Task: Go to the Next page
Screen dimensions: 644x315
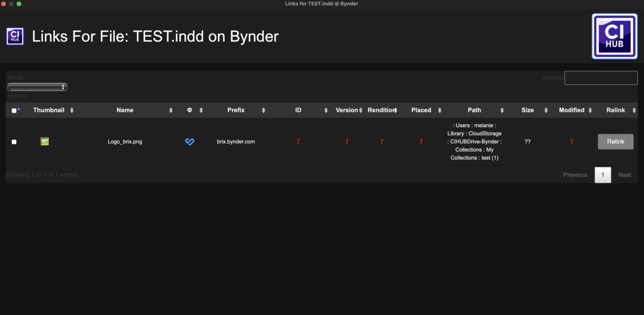Action: (x=625, y=175)
